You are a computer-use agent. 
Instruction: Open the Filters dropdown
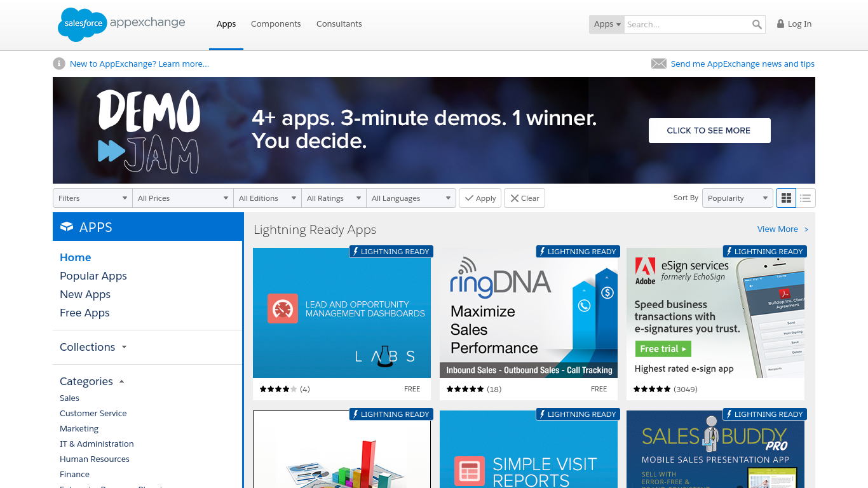[93, 198]
